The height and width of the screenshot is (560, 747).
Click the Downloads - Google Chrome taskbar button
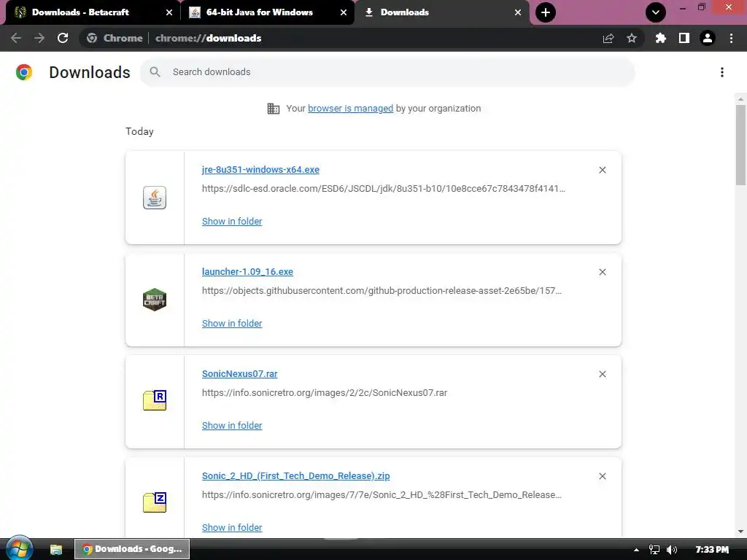132,549
